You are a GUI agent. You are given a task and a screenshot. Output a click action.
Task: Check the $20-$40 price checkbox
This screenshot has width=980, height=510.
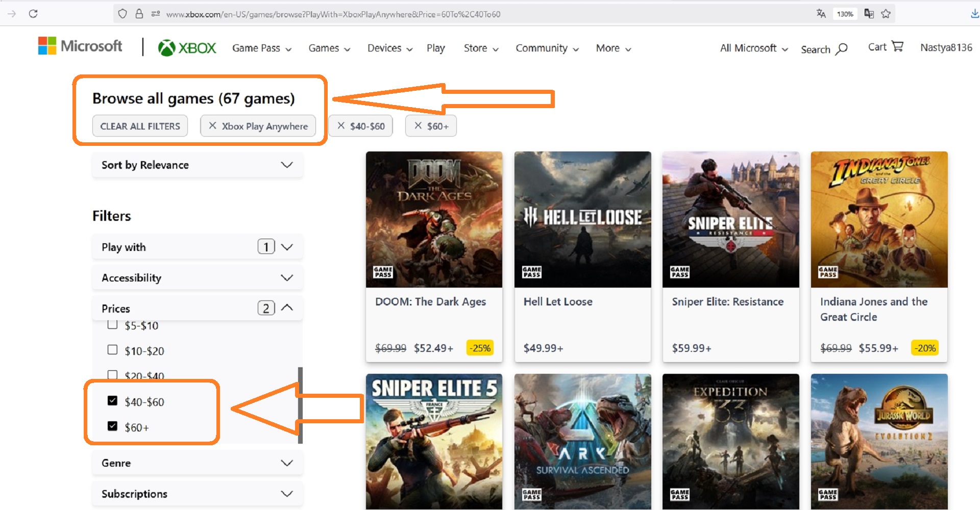click(113, 375)
